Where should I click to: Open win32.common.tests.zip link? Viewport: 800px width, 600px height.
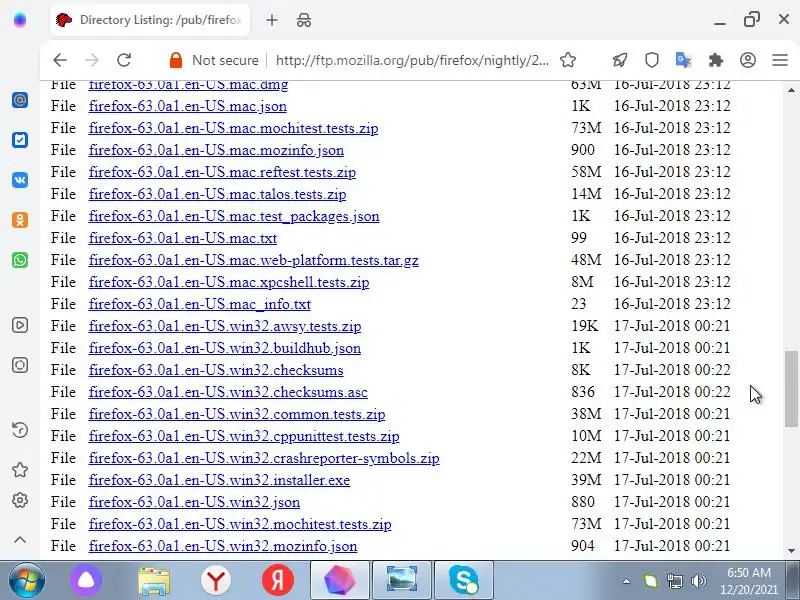coord(237,414)
